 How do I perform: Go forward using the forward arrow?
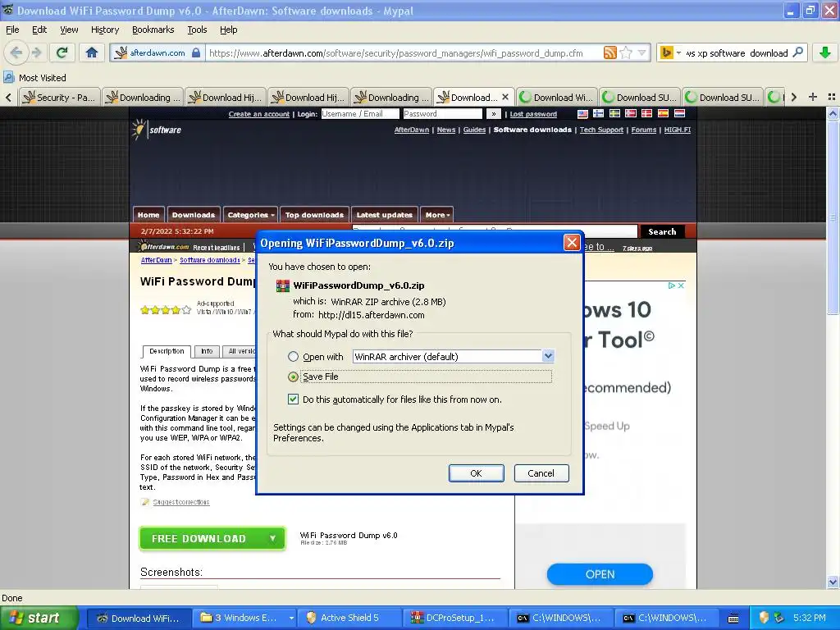[36, 52]
